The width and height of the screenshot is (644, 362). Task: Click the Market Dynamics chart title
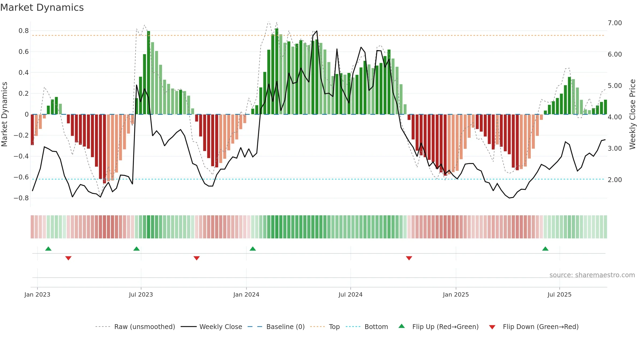point(42,8)
